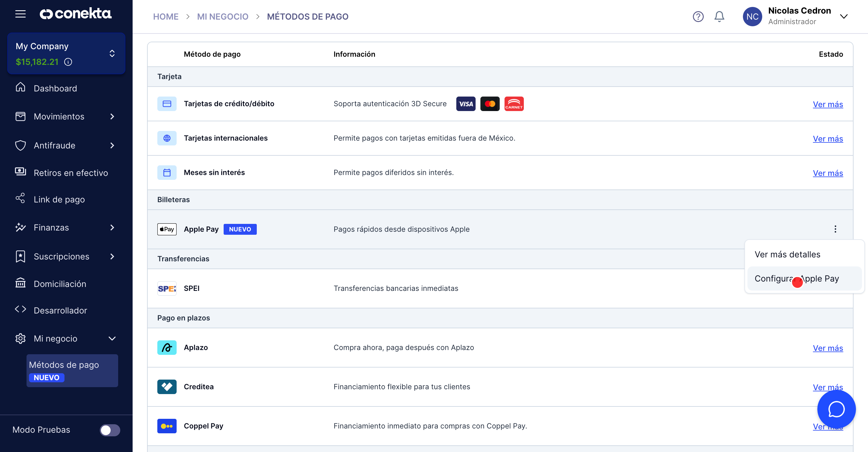Screen dimensions: 868x452
Task: Open Apple Pay three-dot options menu
Action: point(835,229)
